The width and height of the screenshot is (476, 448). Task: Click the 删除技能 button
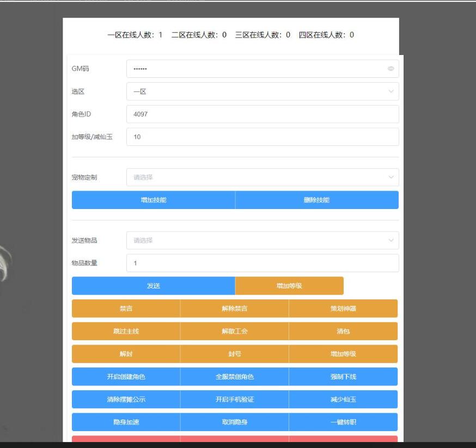point(316,200)
